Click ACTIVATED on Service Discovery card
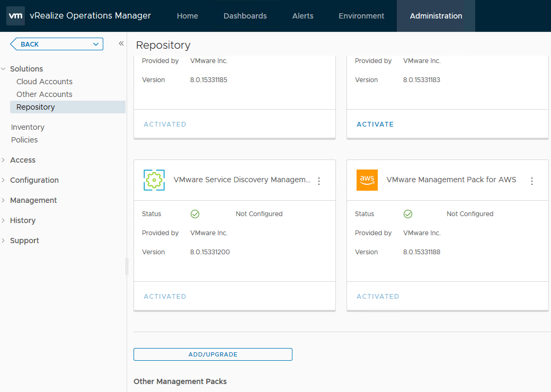Viewport: 551px width, 392px height. 165,297
